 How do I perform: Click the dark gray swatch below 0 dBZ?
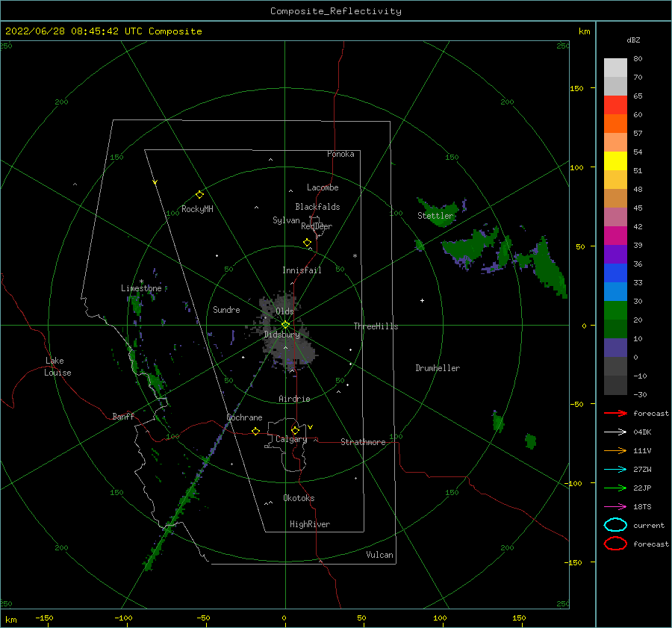[615, 366]
